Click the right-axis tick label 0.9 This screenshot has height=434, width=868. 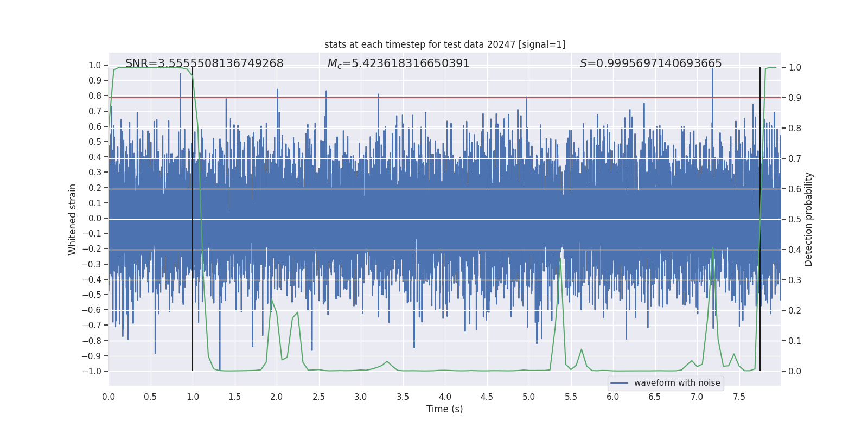click(x=795, y=98)
